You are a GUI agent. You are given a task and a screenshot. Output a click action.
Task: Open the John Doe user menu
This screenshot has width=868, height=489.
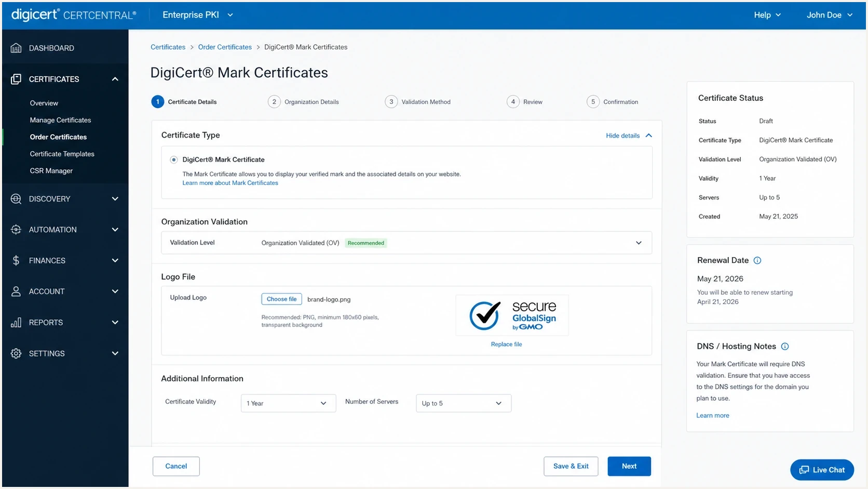coord(830,15)
